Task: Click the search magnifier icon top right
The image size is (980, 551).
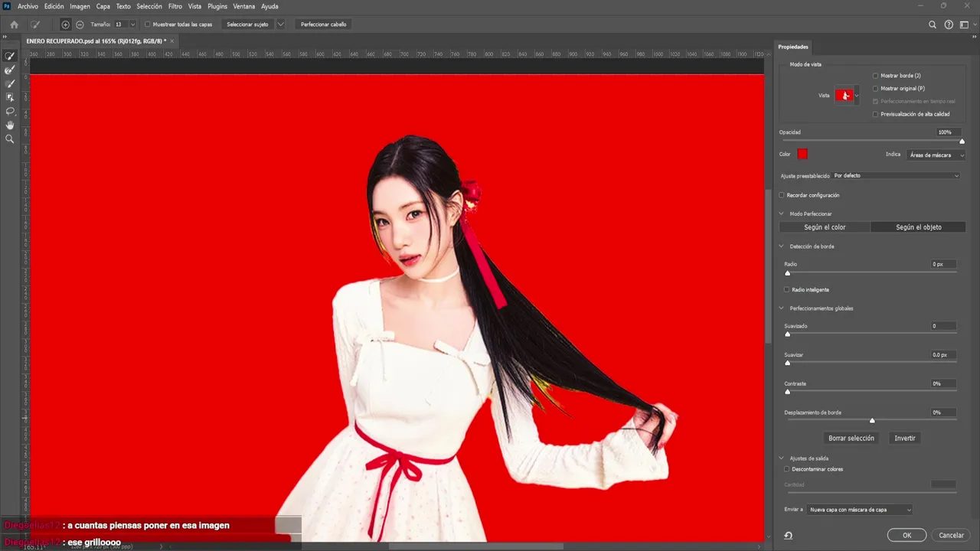Action: pyautogui.click(x=933, y=24)
